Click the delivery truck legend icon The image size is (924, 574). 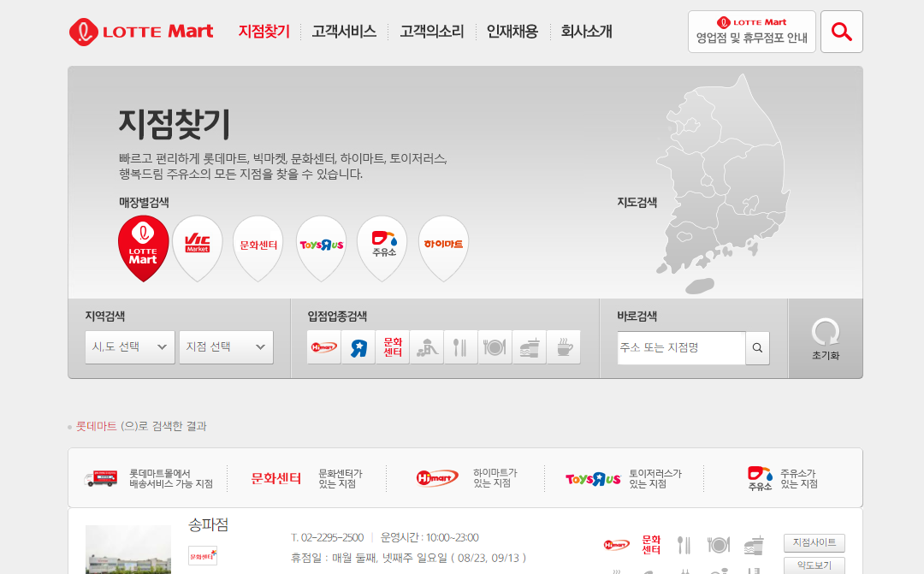click(x=101, y=478)
